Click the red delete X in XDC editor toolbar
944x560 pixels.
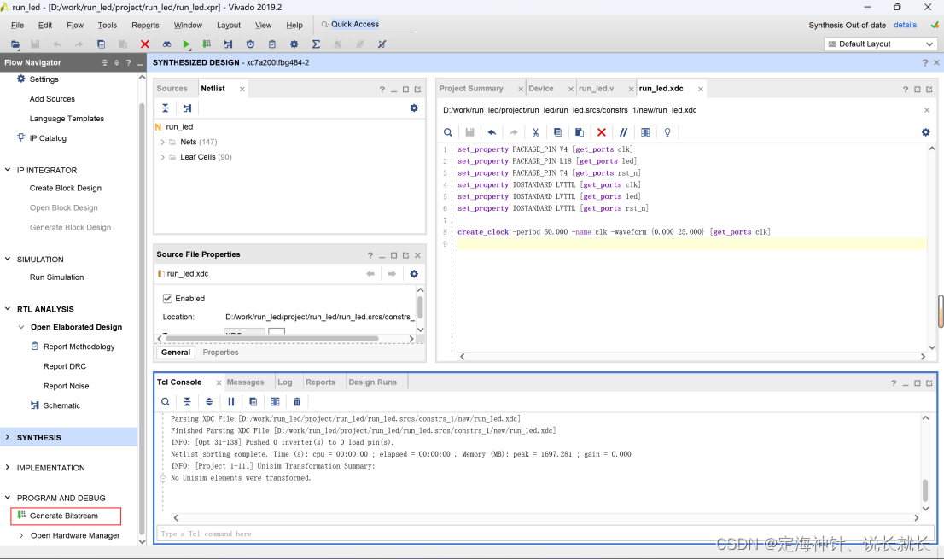pos(601,132)
